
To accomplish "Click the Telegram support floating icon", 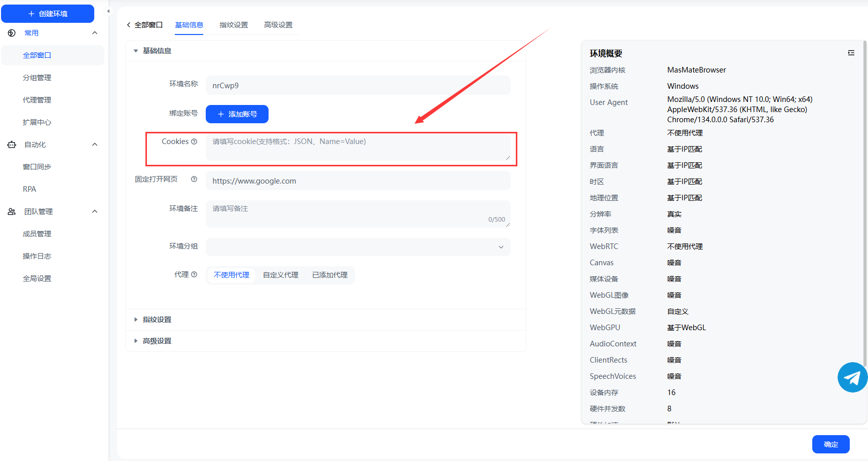I will tap(852, 377).
